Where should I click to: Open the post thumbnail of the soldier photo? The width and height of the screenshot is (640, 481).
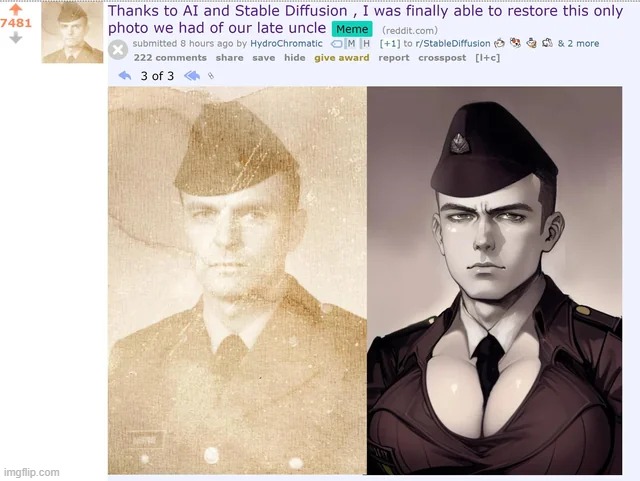click(72, 32)
